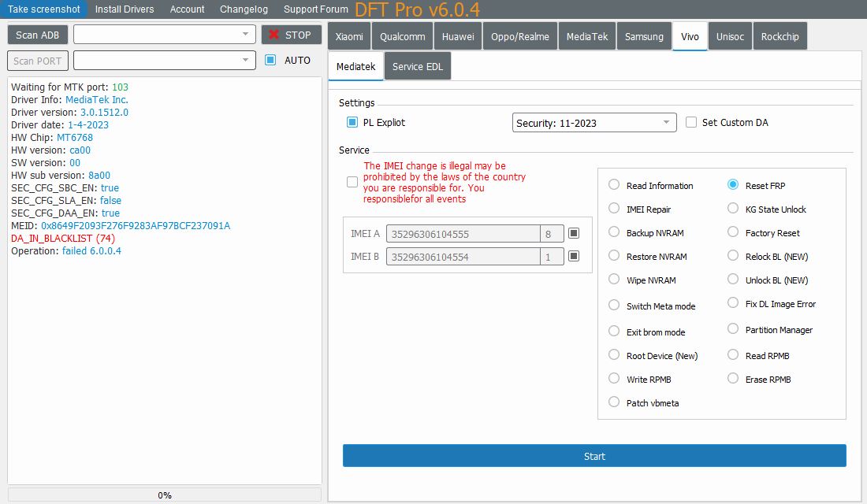The image size is (867, 504).
Task: Open Install Drivers menu item
Action: click(x=125, y=9)
